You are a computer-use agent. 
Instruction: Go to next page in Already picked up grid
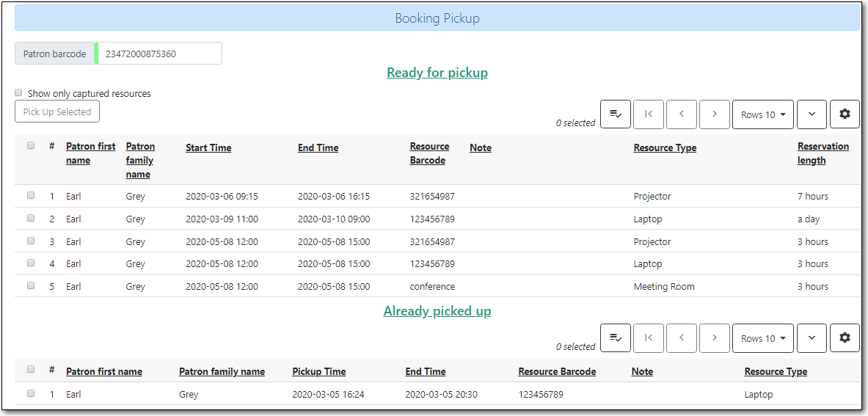(715, 338)
